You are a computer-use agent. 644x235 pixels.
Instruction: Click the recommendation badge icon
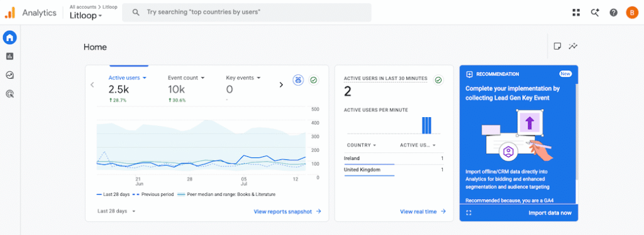tap(469, 74)
